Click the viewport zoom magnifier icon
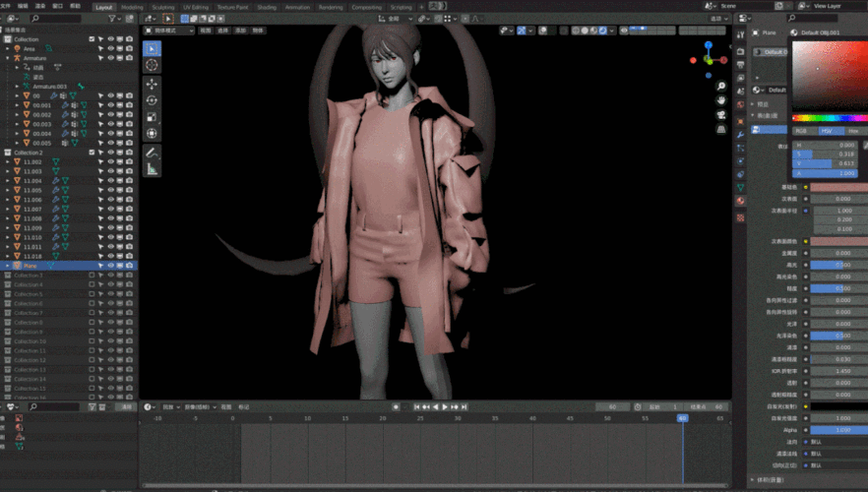868x492 pixels. [x=720, y=87]
